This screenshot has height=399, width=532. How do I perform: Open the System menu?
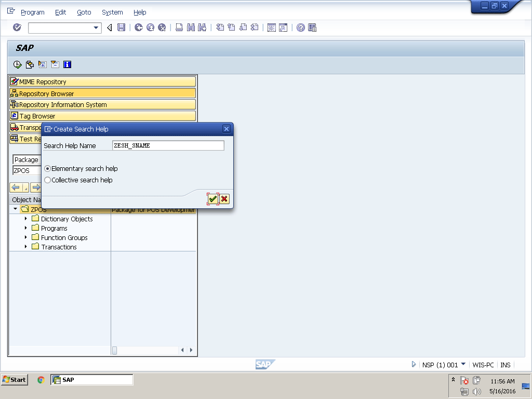[112, 12]
